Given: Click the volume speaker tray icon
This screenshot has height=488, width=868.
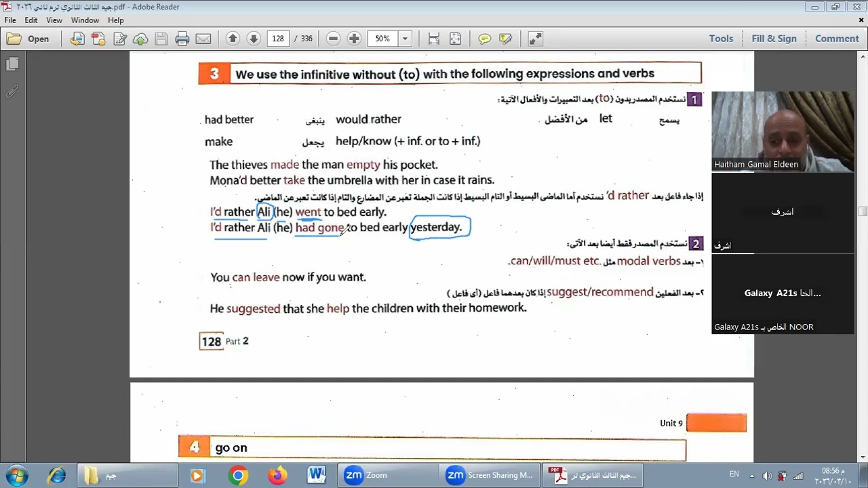Looking at the screenshot, I should click(767, 476).
